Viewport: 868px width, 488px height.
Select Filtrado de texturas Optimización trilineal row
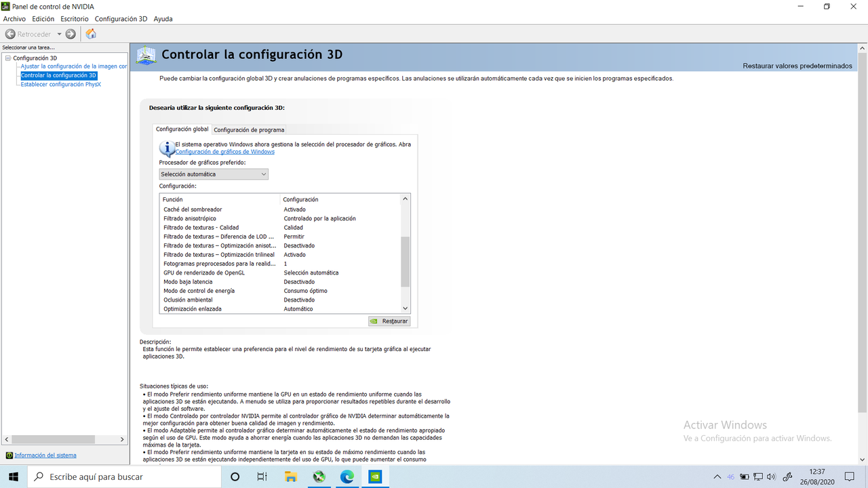(x=281, y=255)
